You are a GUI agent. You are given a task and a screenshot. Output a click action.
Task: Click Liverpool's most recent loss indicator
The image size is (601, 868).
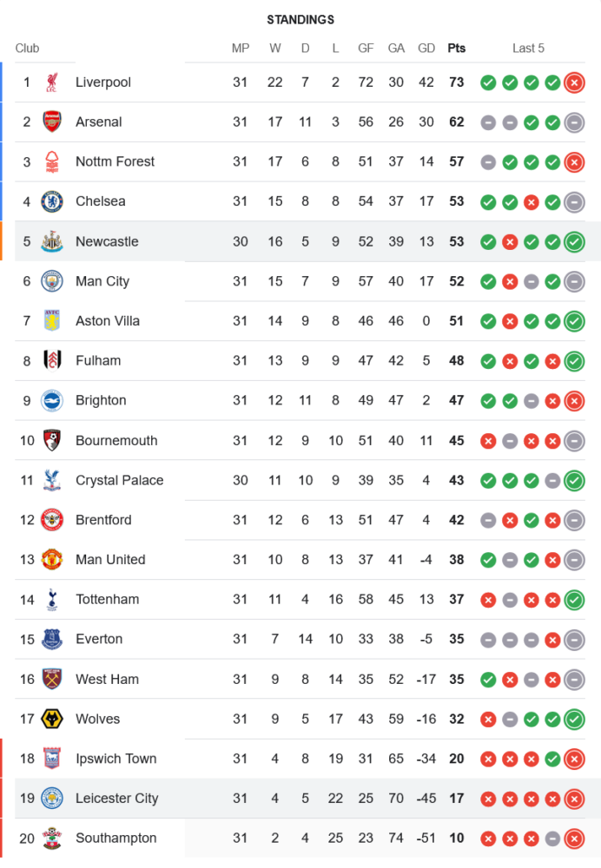[573, 82]
